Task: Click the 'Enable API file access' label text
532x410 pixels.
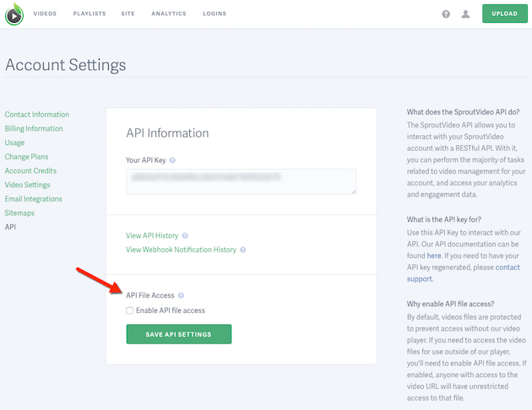Action: coord(171,310)
